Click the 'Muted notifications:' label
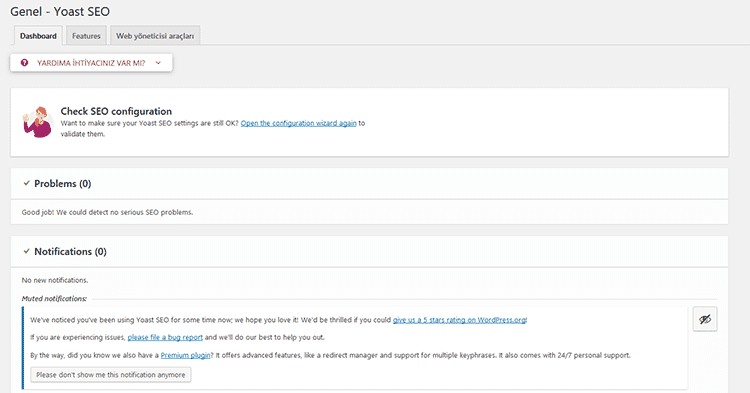 [x=54, y=298]
